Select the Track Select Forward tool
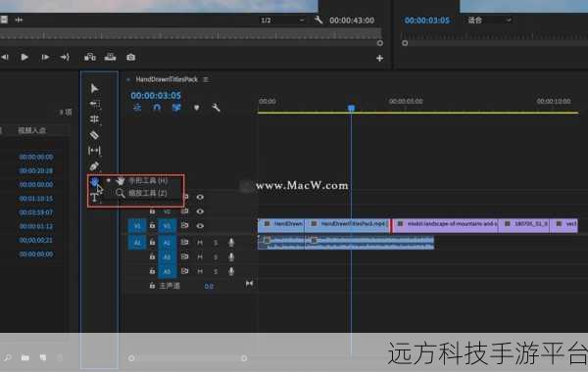The image size is (588, 372). 94,104
